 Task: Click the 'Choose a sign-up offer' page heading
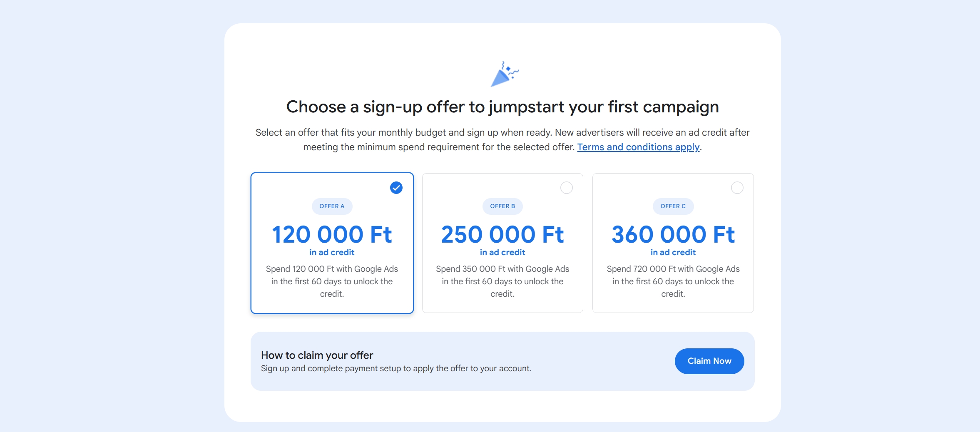click(502, 107)
